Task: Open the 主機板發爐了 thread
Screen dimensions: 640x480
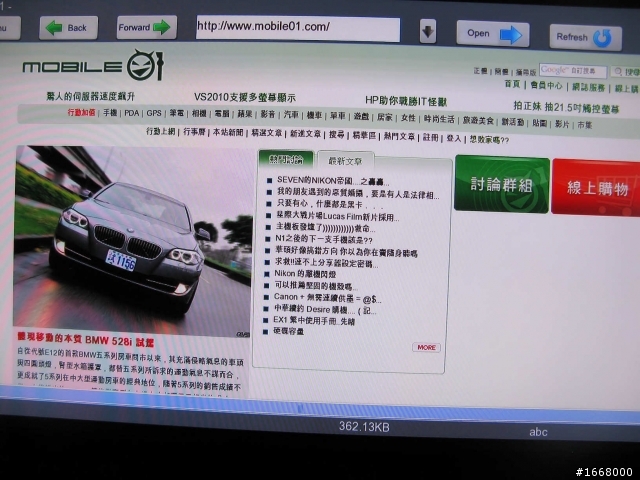Action: point(324,228)
